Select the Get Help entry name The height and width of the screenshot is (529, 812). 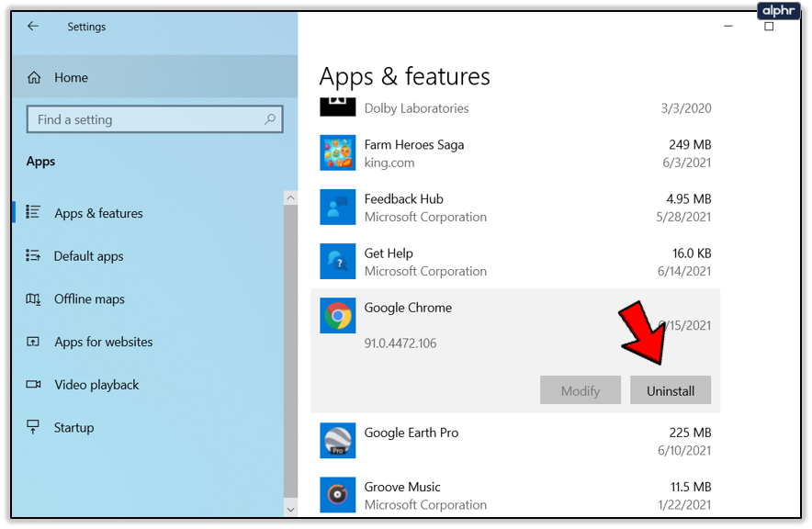[389, 253]
